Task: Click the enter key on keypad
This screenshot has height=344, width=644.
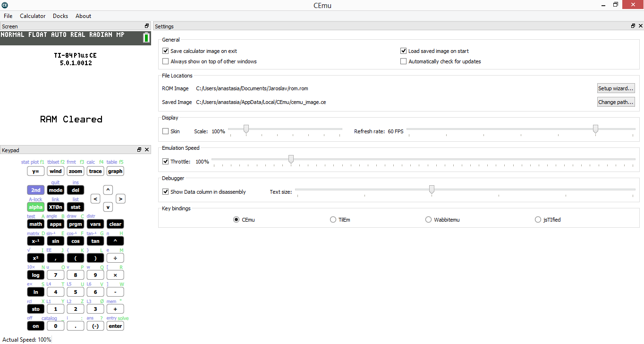Action: (115, 326)
